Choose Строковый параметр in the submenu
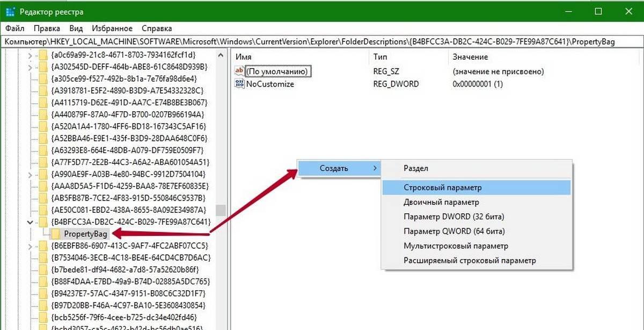The height and width of the screenshot is (330, 644). pyautogui.click(x=477, y=188)
